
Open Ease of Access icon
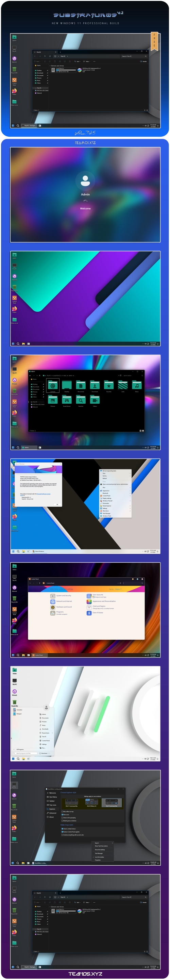pyautogui.click(x=89, y=613)
